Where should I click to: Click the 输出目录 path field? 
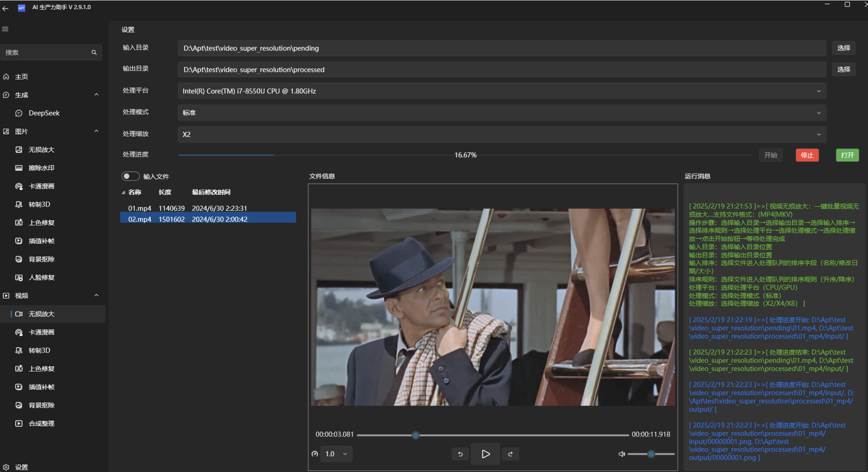point(502,69)
